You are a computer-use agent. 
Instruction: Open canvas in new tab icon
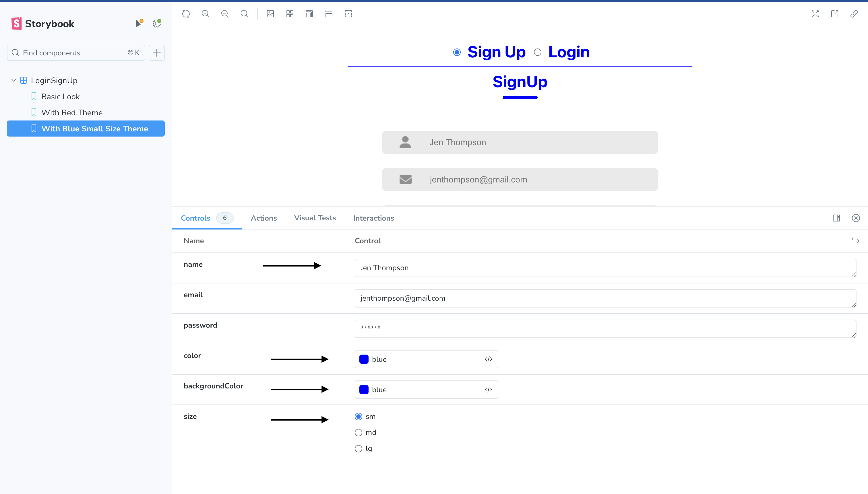coord(834,14)
